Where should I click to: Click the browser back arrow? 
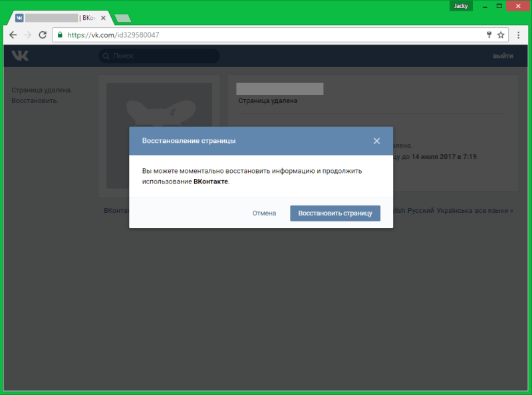click(x=13, y=35)
